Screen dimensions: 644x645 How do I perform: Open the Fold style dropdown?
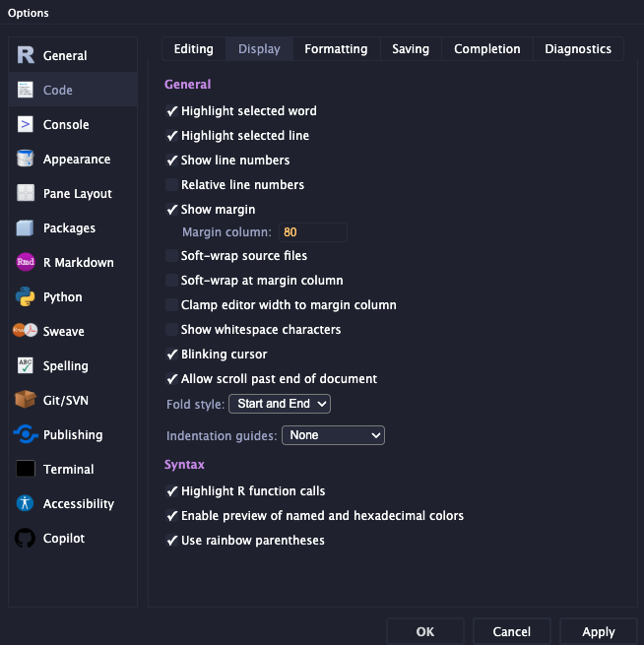tap(280, 404)
